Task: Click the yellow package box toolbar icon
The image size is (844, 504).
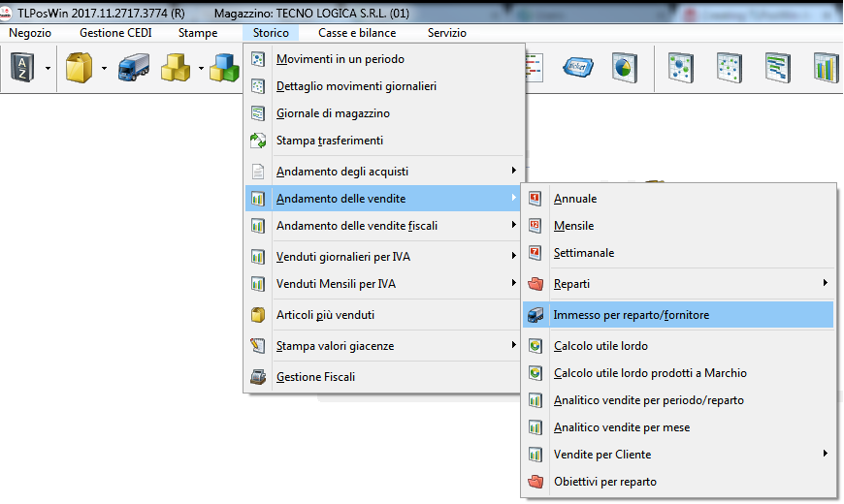Action: tap(78, 68)
